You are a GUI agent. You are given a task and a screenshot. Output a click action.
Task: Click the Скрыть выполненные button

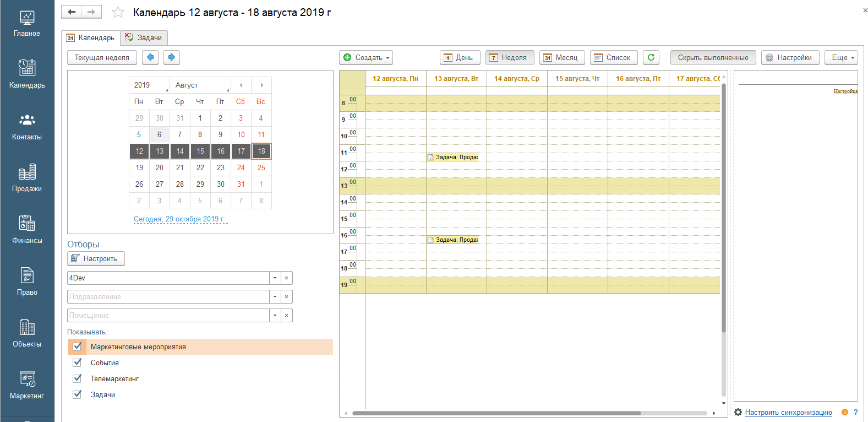713,57
